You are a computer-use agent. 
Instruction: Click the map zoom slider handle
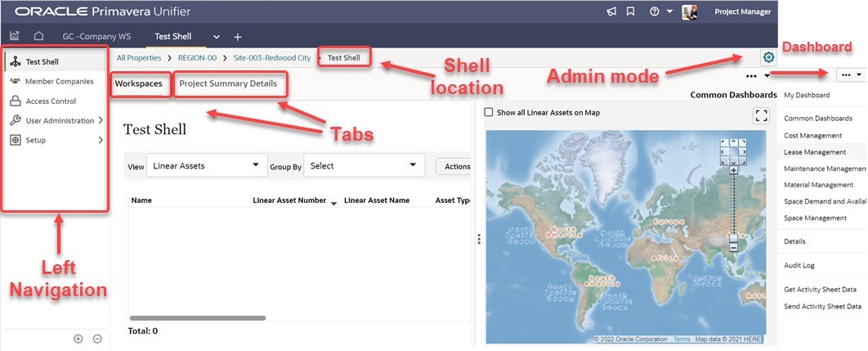(733, 238)
